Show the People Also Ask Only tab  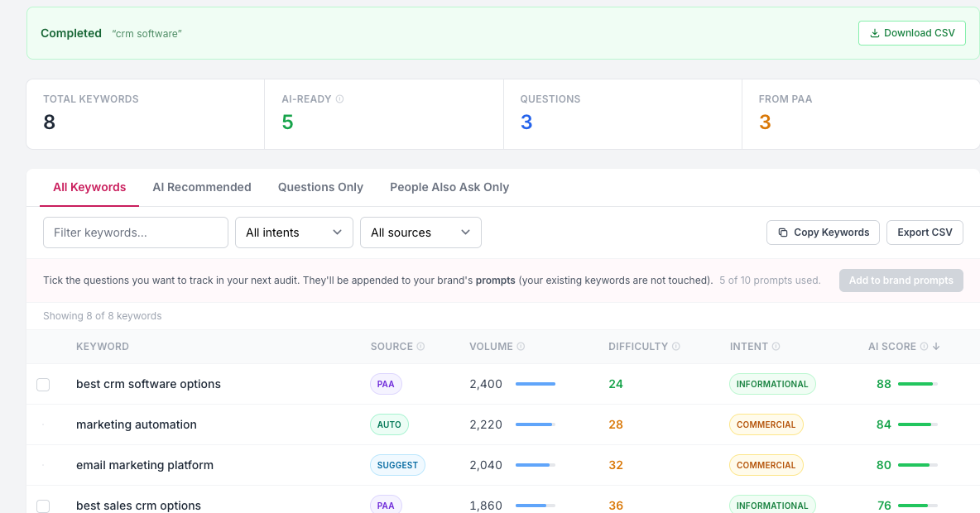449,188
